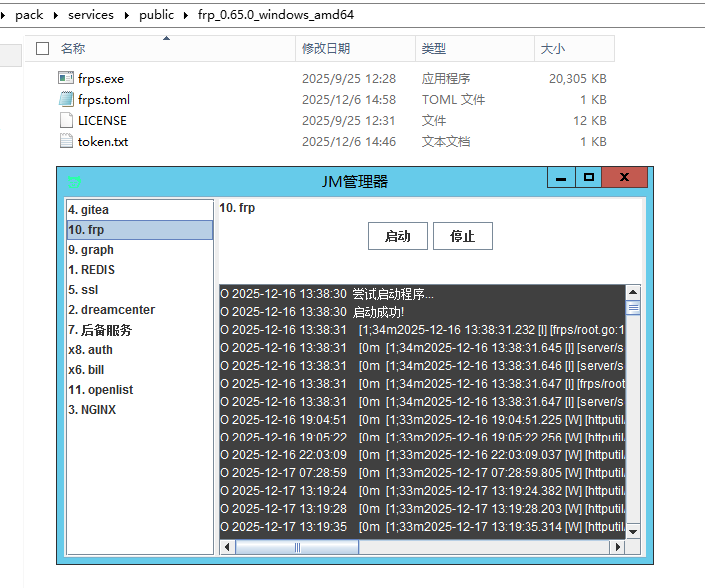This screenshot has width=705, height=588.
Task: Click the LICENSE file icon
Action: 66,120
